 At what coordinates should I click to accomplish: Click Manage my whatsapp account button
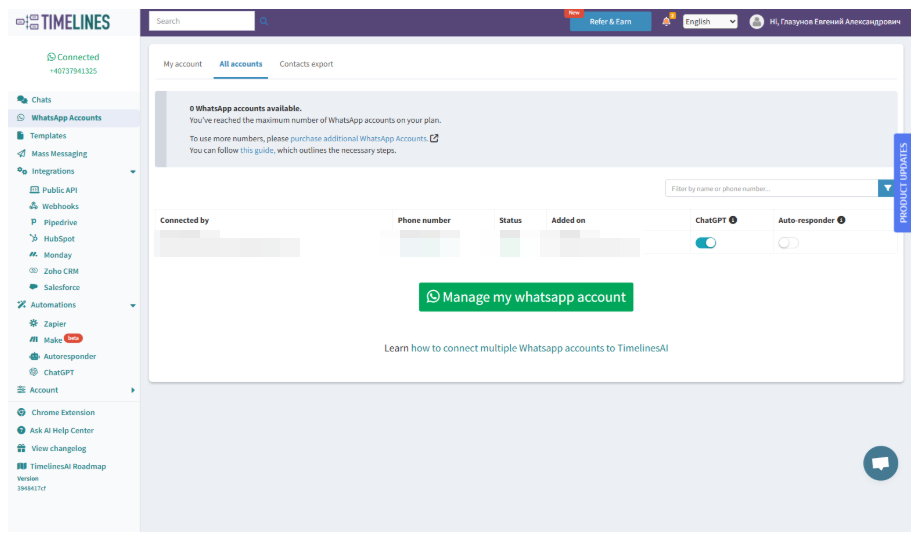point(526,297)
